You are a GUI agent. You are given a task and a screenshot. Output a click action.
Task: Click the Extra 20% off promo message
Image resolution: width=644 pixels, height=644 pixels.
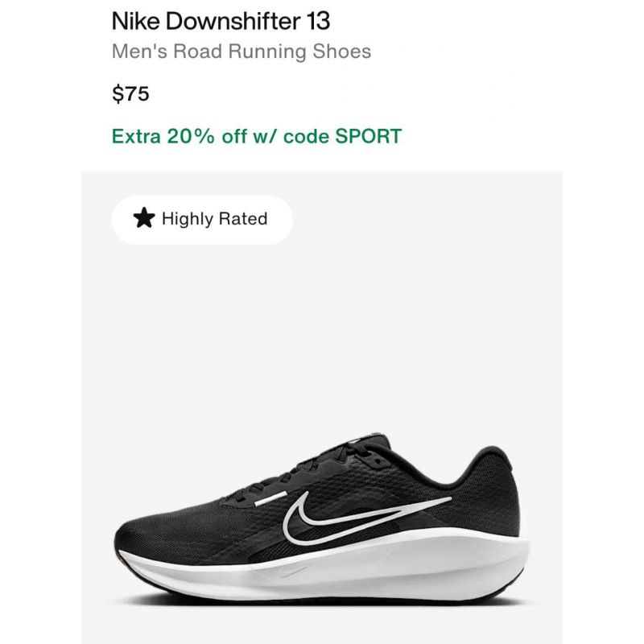pos(257,136)
